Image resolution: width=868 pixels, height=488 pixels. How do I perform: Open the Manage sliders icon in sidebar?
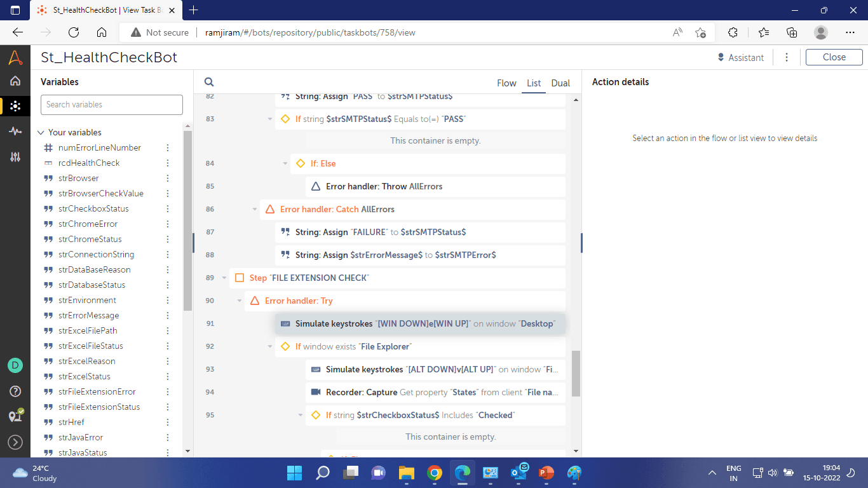click(15, 156)
